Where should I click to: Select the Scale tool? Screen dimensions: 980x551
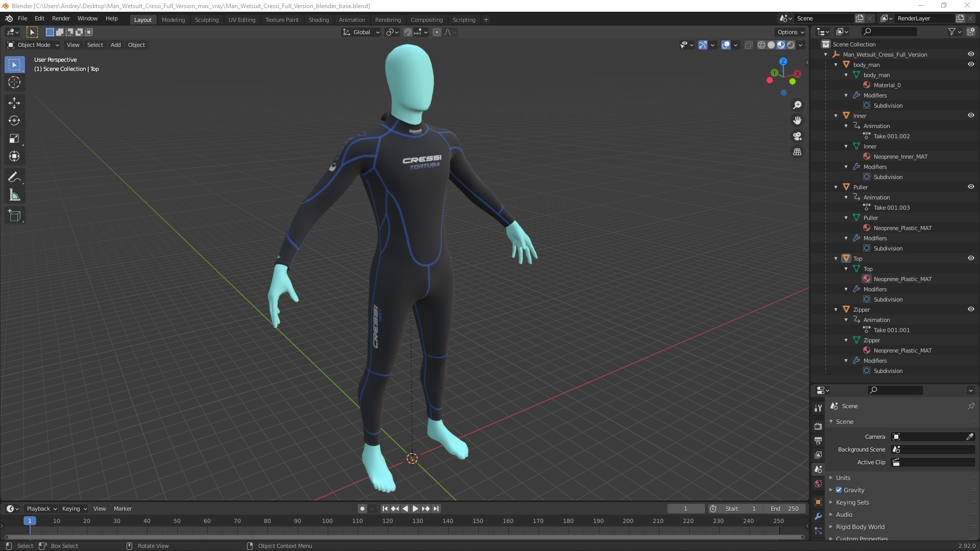[14, 139]
